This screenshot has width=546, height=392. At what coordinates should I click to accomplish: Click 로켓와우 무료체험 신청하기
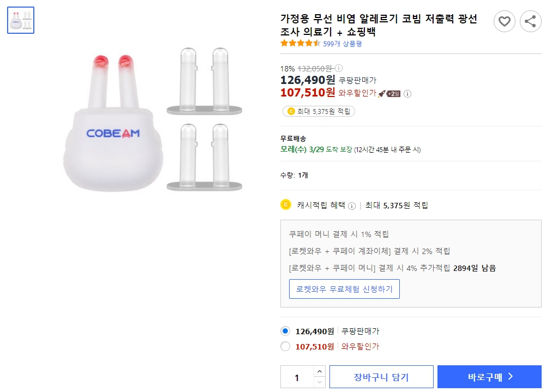point(344,289)
